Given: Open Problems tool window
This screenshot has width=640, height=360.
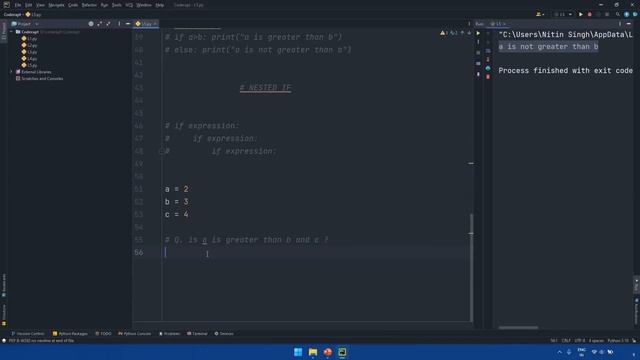Looking at the screenshot, I should (169, 333).
